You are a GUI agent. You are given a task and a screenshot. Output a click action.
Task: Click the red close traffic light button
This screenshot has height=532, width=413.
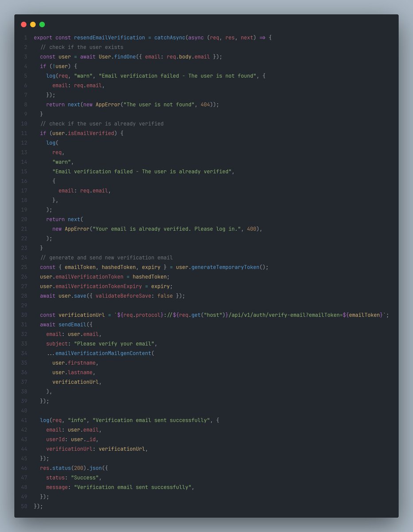click(x=23, y=25)
